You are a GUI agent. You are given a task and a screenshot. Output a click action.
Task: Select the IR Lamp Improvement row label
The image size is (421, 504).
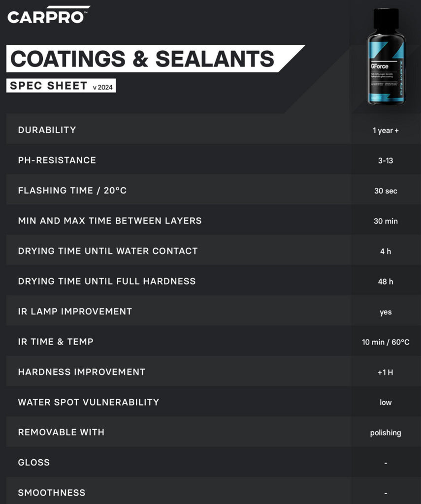pos(75,312)
